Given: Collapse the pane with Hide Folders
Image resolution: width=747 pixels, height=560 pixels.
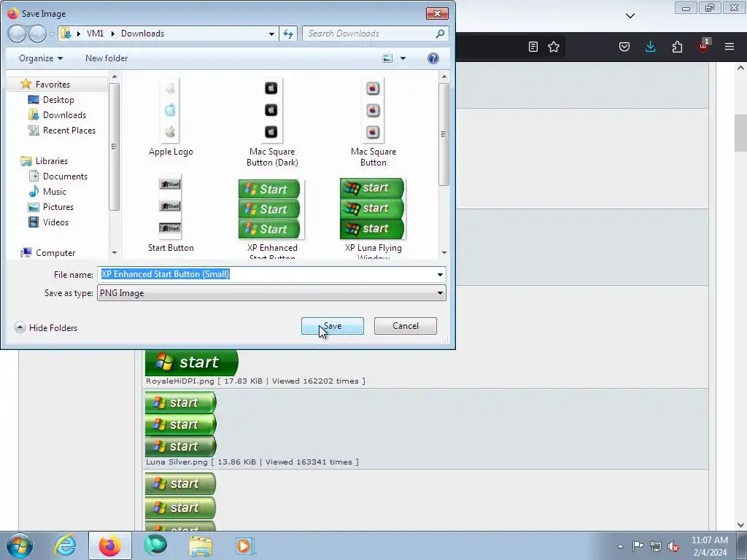Looking at the screenshot, I should tap(46, 327).
